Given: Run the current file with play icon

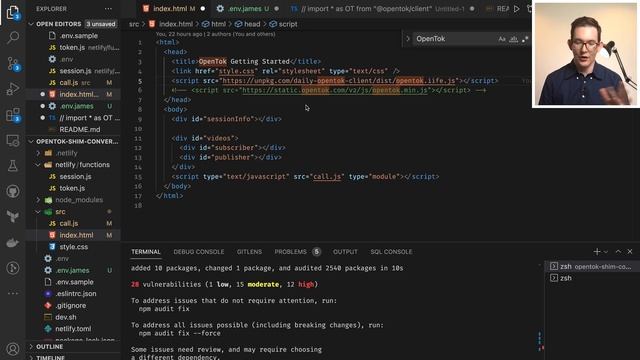Looking at the screenshot, I should click(x=517, y=9).
